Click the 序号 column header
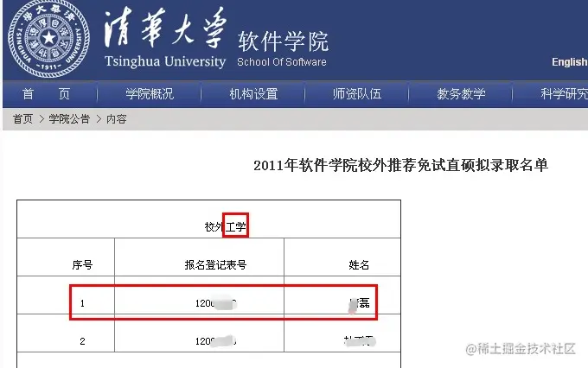588x368 pixels. click(x=82, y=265)
